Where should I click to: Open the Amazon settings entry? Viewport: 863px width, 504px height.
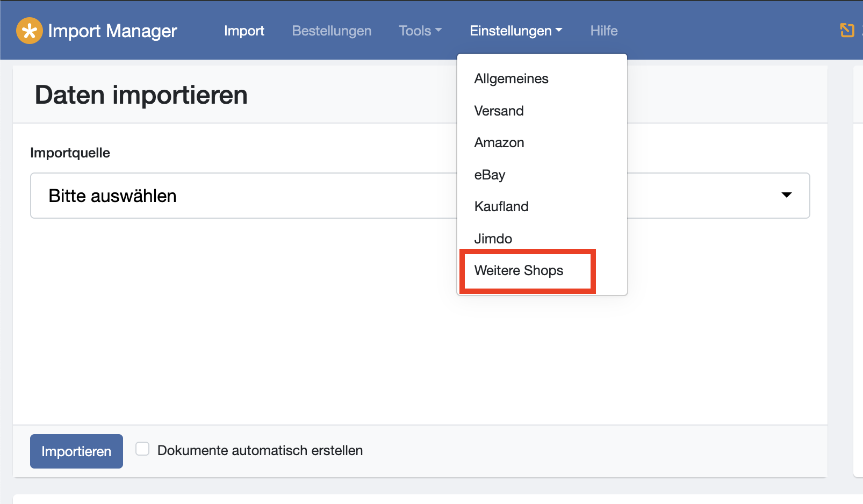pos(499,143)
